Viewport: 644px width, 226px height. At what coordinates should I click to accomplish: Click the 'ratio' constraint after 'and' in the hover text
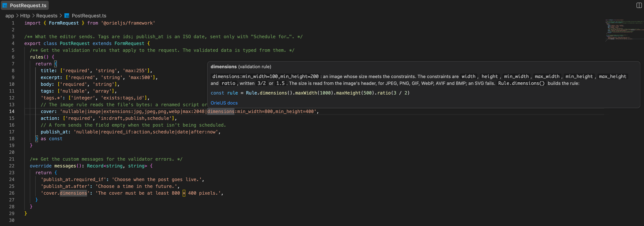[228, 83]
